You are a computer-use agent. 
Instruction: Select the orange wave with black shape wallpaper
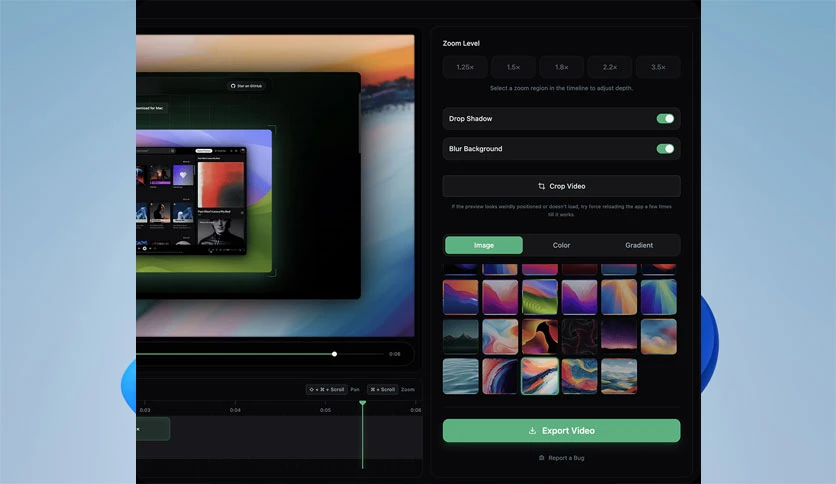click(x=540, y=337)
